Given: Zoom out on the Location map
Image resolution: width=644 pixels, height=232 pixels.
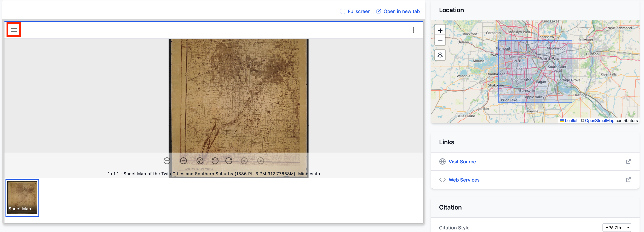Looking at the screenshot, I should 440,40.
